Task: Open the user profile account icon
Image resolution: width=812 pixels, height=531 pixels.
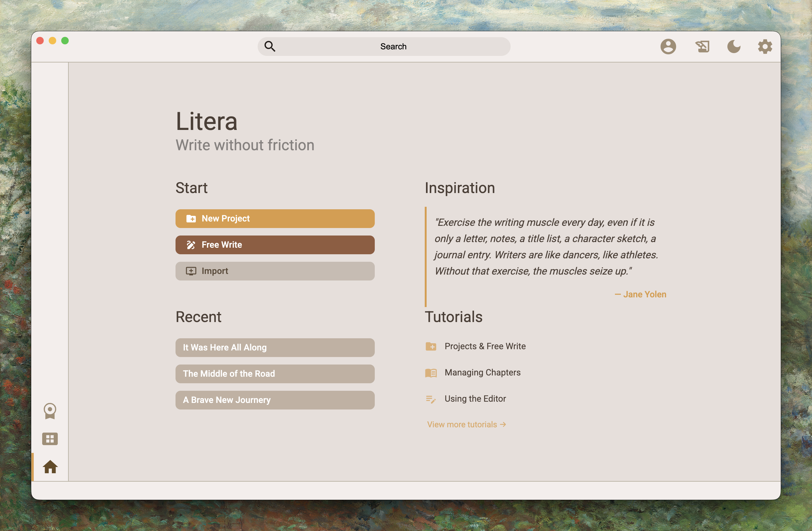Action: point(668,47)
